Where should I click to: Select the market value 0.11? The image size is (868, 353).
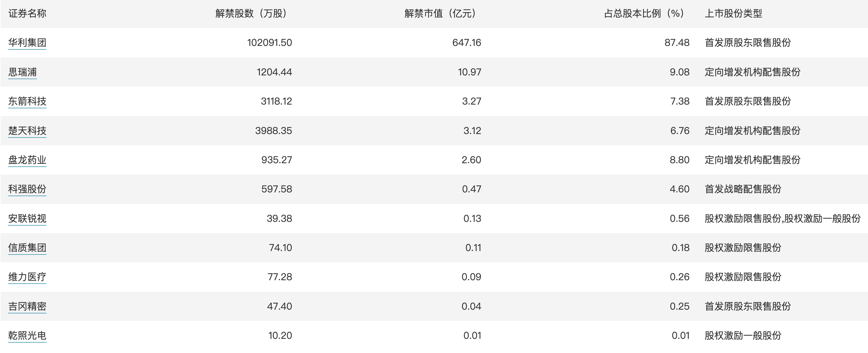coord(473,248)
